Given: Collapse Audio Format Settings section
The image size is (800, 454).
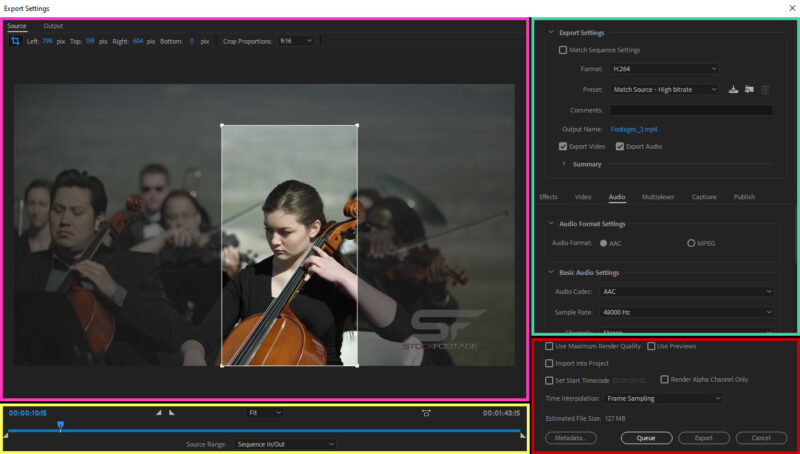Looking at the screenshot, I should click(551, 223).
